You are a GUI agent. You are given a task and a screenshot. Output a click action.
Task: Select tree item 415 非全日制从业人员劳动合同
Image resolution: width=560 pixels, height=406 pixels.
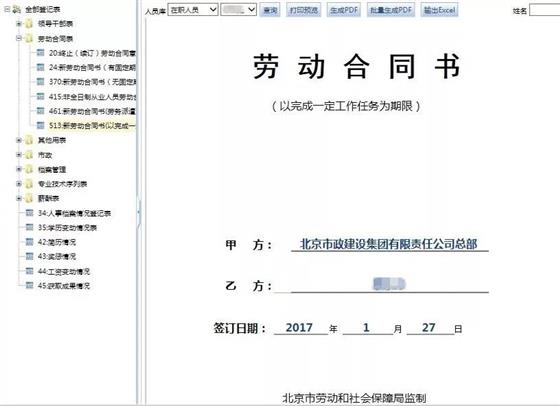(x=92, y=96)
